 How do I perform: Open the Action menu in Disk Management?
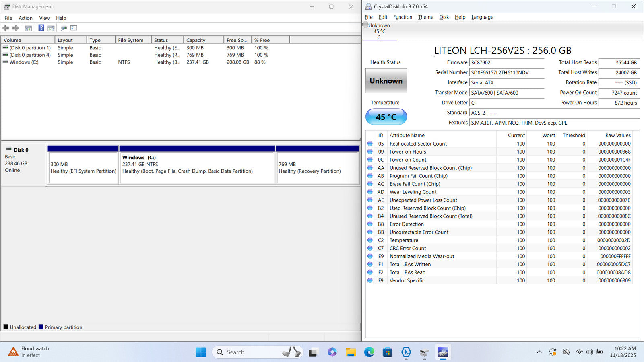pos(25,18)
